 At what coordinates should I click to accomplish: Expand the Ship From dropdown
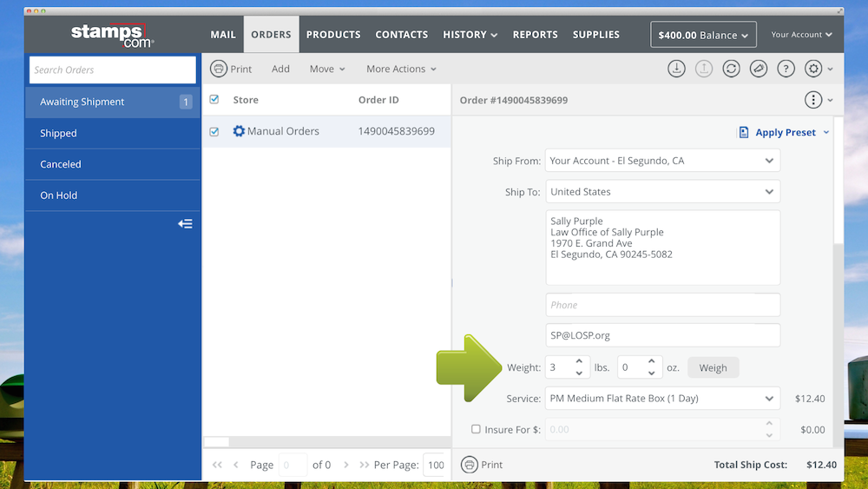pos(769,161)
